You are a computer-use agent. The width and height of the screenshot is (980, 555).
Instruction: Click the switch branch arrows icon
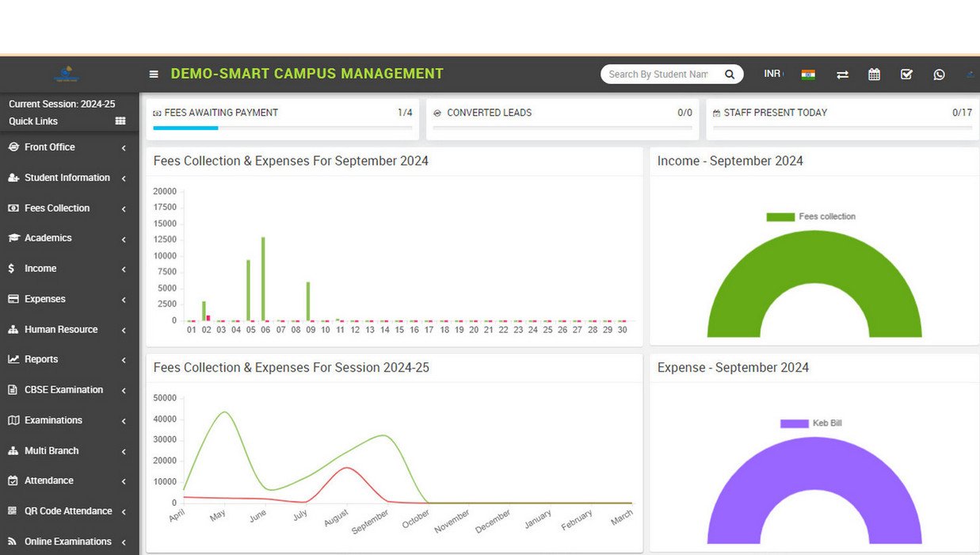tap(842, 75)
